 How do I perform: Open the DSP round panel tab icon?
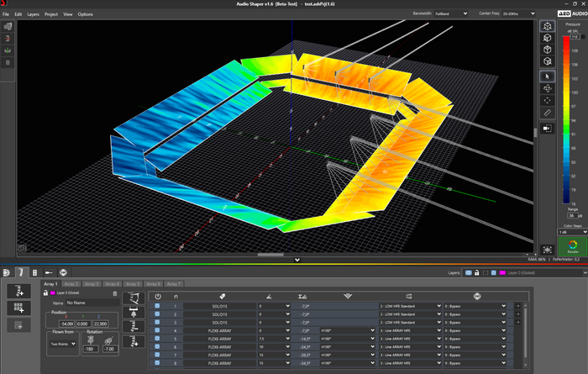point(63,272)
